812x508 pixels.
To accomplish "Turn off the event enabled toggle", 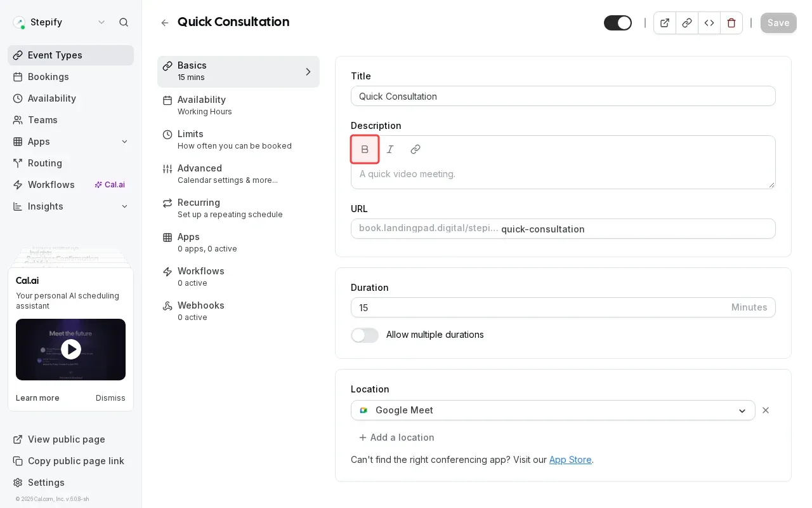I will [617, 23].
